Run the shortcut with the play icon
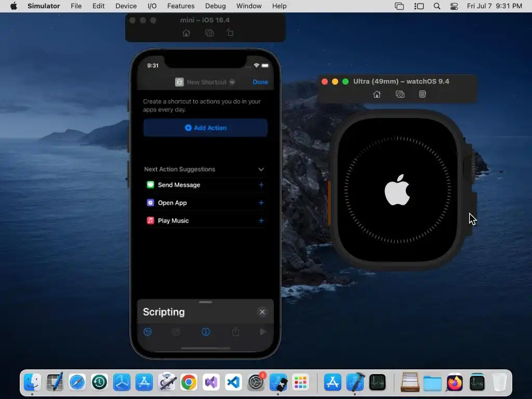 pos(263,332)
